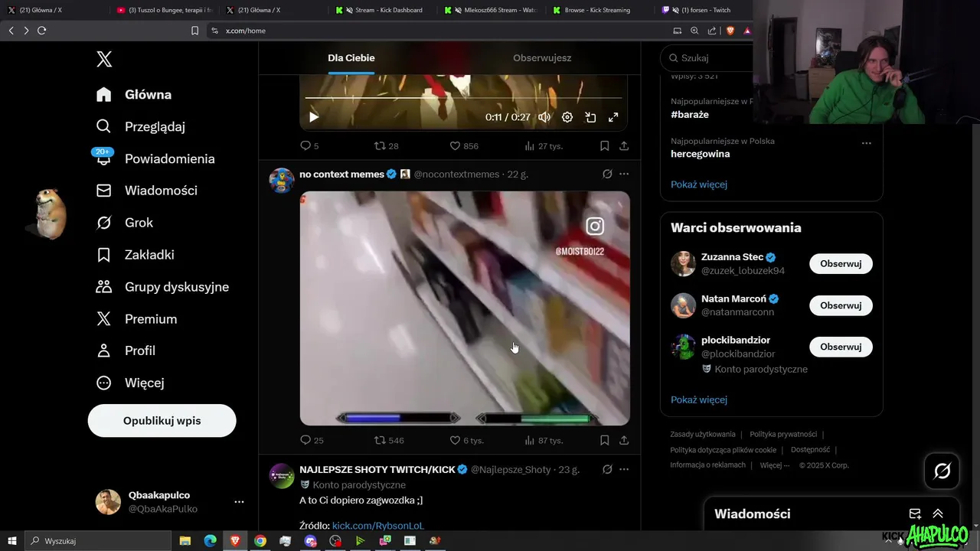Click the no context memes video
The height and width of the screenshot is (551, 980).
pyautogui.click(x=465, y=308)
